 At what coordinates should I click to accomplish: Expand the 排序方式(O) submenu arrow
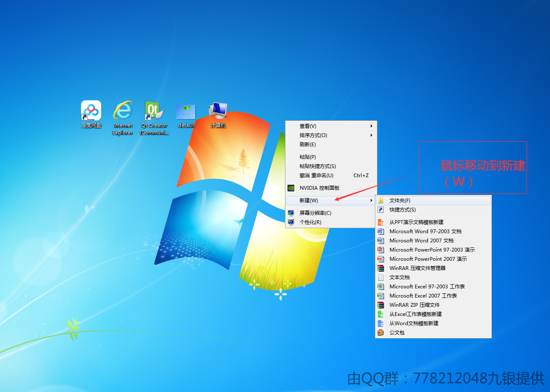[371, 135]
